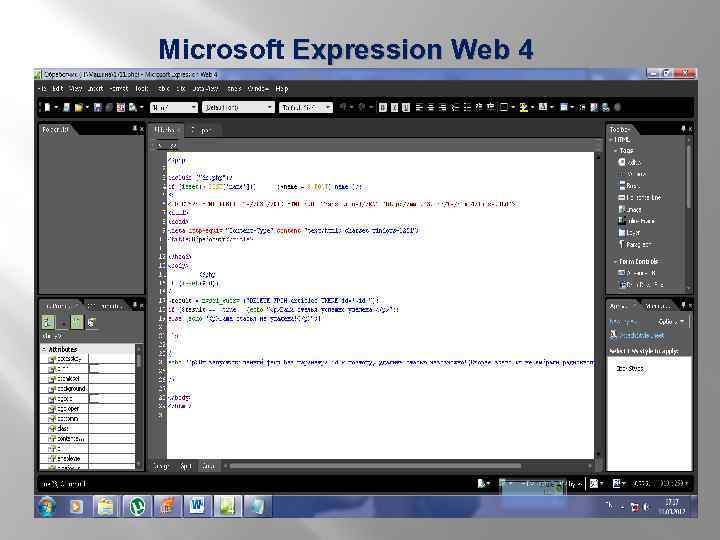Select the Folder List panel tab
The height and width of the screenshot is (540, 720).
56,130
